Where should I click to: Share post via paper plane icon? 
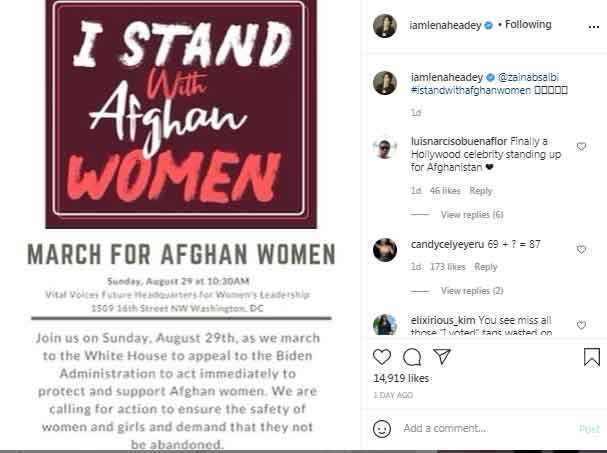point(441,357)
